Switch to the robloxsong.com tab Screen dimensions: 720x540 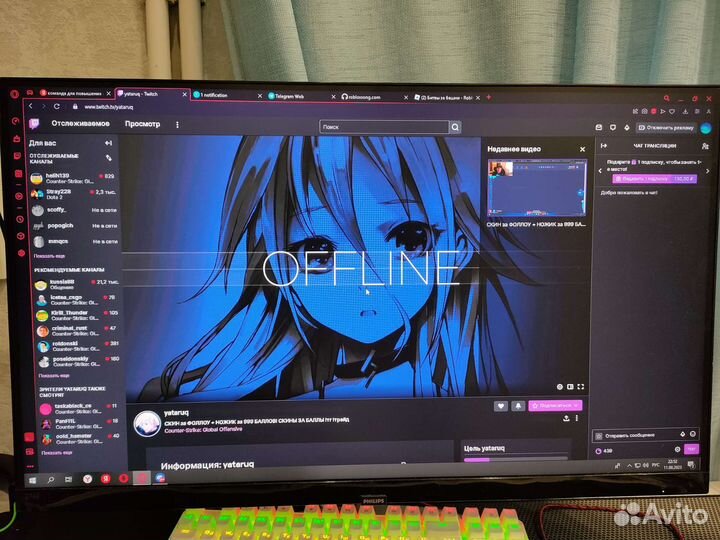point(374,97)
